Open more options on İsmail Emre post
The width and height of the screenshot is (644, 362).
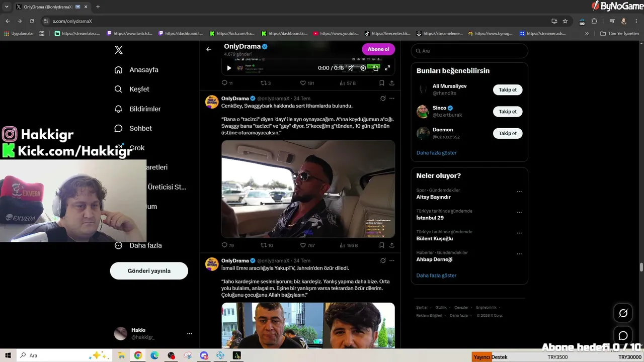pyautogui.click(x=392, y=260)
